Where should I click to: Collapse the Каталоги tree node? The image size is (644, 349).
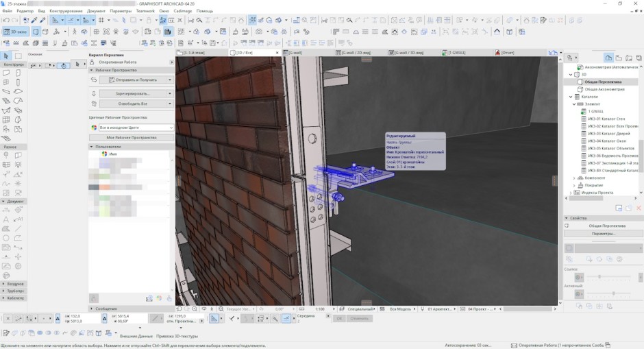pyautogui.click(x=571, y=97)
